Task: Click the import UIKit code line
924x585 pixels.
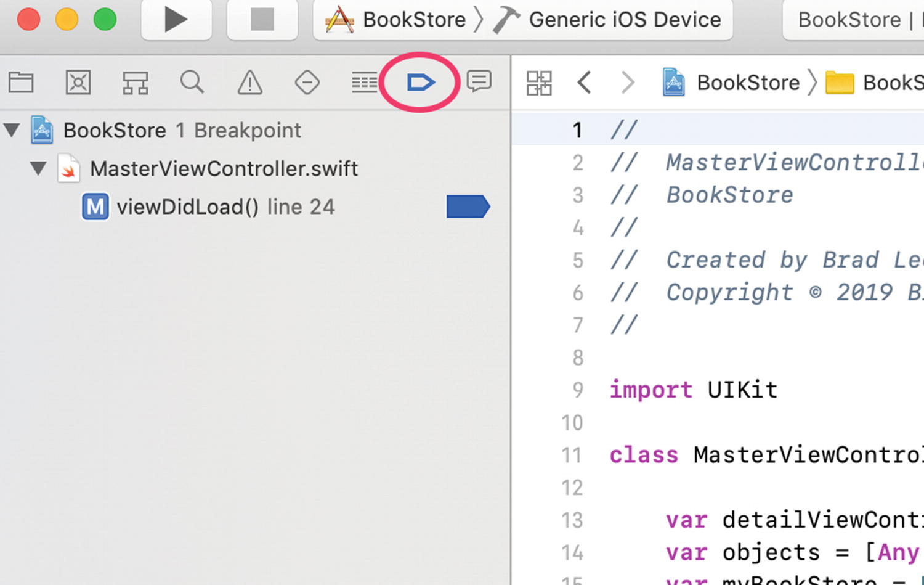Action: click(694, 390)
